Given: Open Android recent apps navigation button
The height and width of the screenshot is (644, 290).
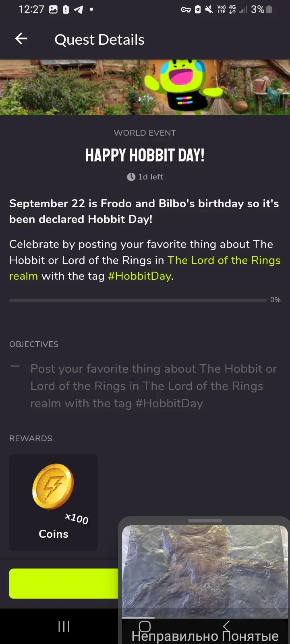Looking at the screenshot, I should (x=64, y=626).
